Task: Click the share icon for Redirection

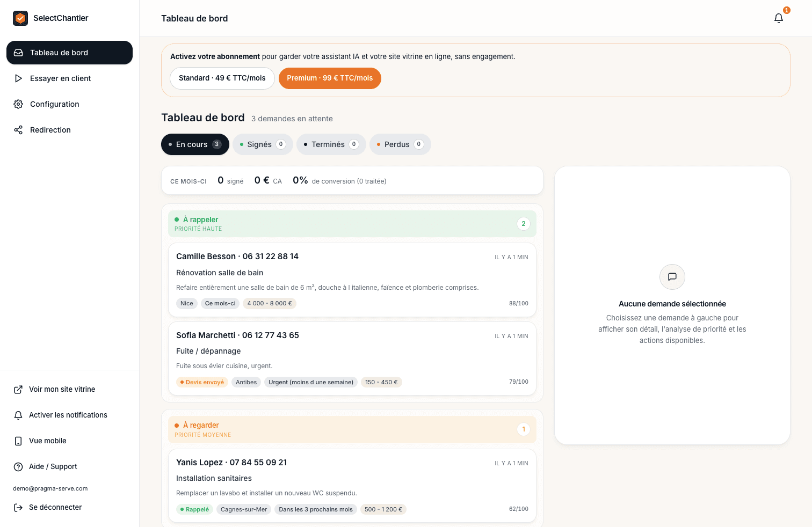Action: click(18, 130)
